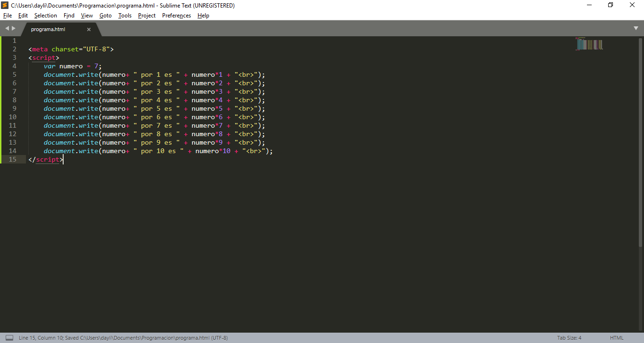Click the minimap code preview
The width and height of the screenshot is (644, 343).
click(x=589, y=44)
